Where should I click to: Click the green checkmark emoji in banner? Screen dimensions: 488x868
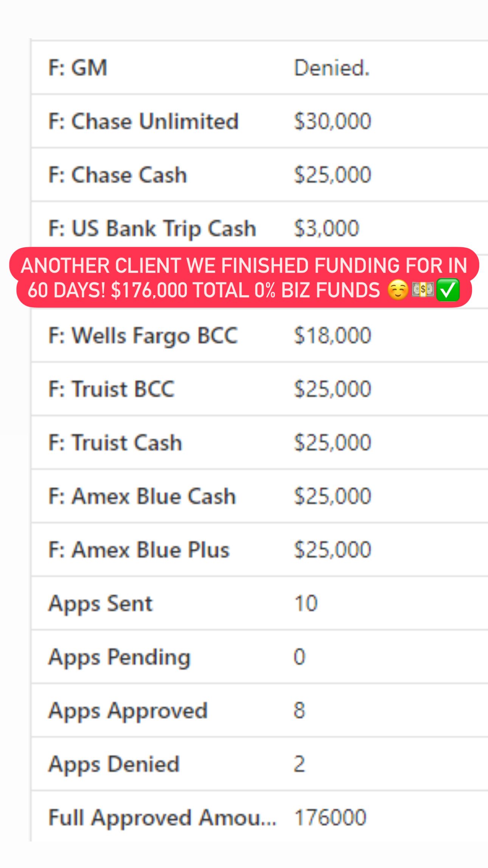pyautogui.click(x=448, y=291)
